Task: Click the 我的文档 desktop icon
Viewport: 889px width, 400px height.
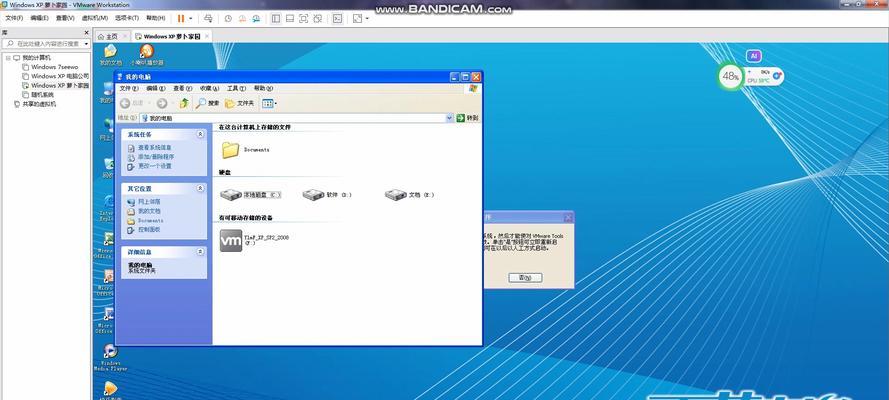Action: (x=111, y=55)
